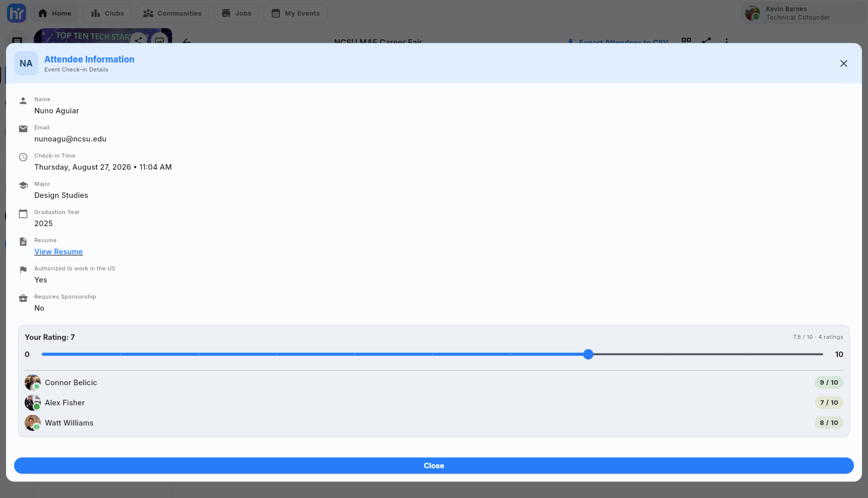
Task: Click Connor Belicic's 9 / 10 rating badge
Action: (x=829, y=383)
